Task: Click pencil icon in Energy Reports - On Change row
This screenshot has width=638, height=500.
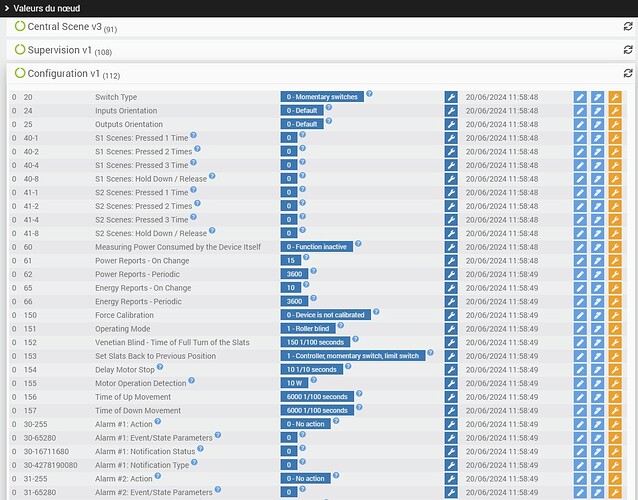Action: [x=580, y=288]
